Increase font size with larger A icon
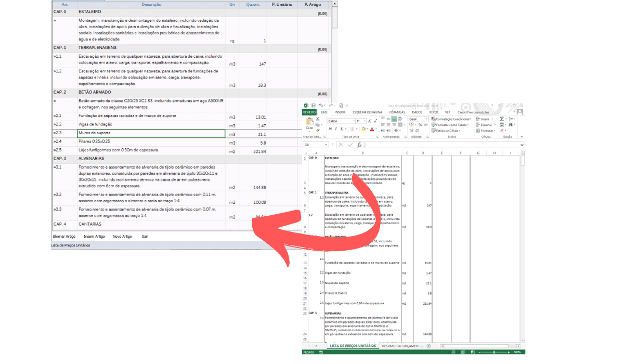Viewport: 624px width, 364px height. [x=370, y=121]
